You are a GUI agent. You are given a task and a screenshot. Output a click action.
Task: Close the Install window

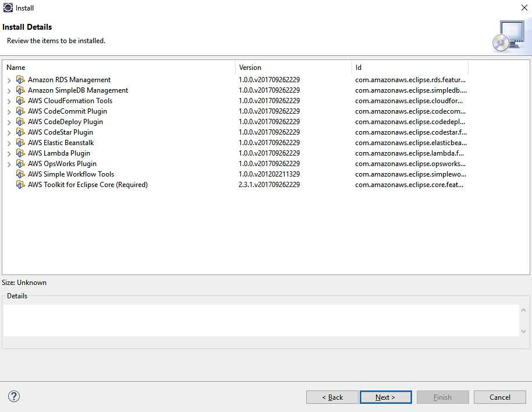[524, 8]
